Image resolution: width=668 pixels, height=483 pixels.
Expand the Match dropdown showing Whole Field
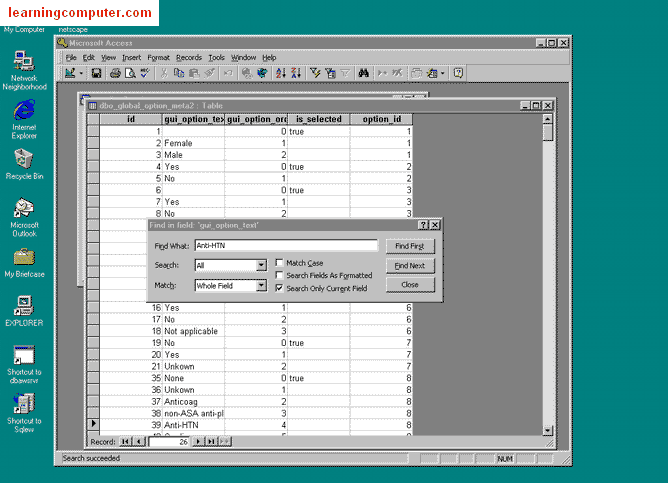[x=261, y=285]
